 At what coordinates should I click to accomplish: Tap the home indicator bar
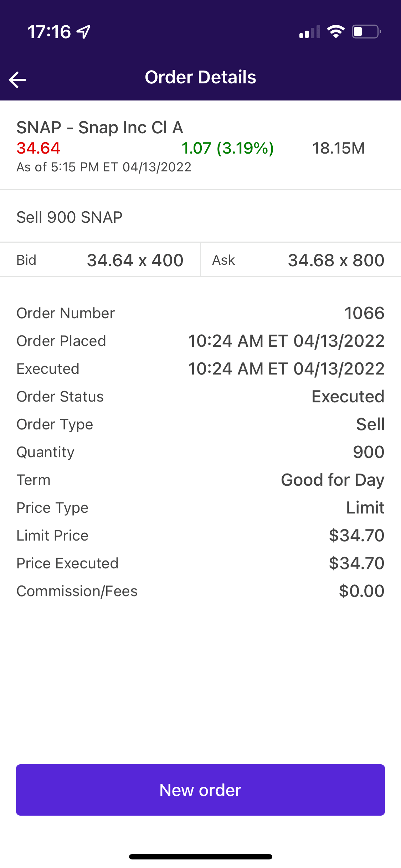coord(200,857)
